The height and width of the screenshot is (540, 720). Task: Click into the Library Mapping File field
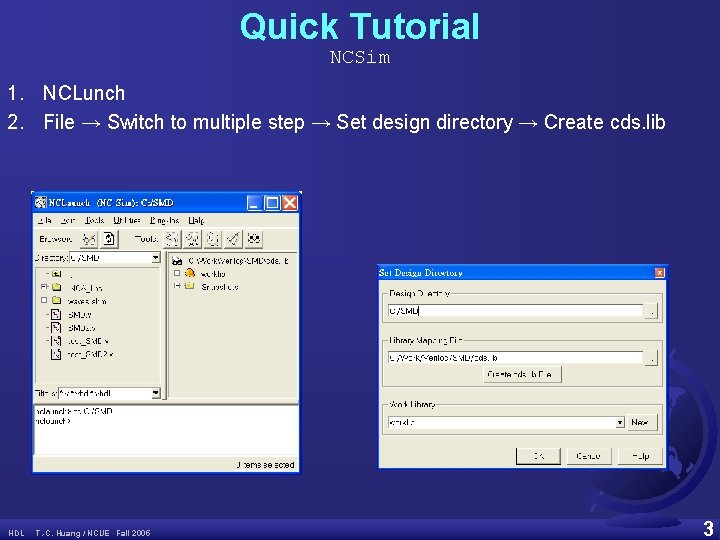515,358
